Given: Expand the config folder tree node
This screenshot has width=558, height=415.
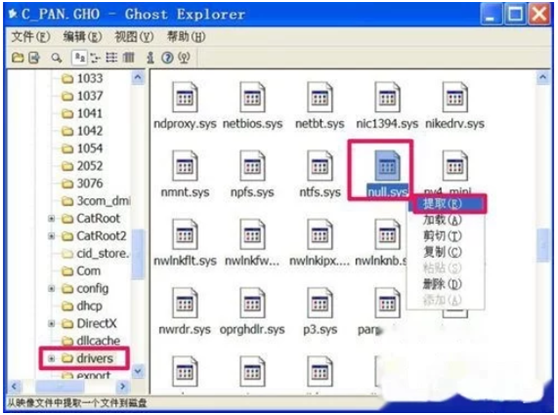Looking at the screenshot, I should point(52,289).
